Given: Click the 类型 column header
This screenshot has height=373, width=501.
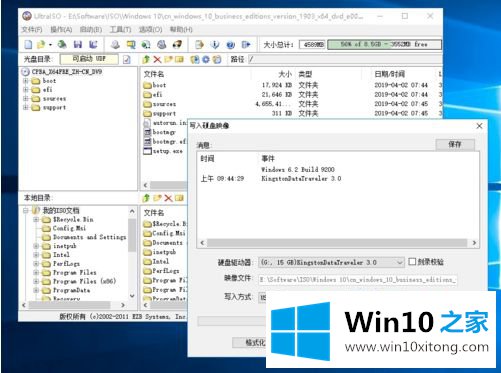Looking at the screenshot, I should click(x=305, y=74).
